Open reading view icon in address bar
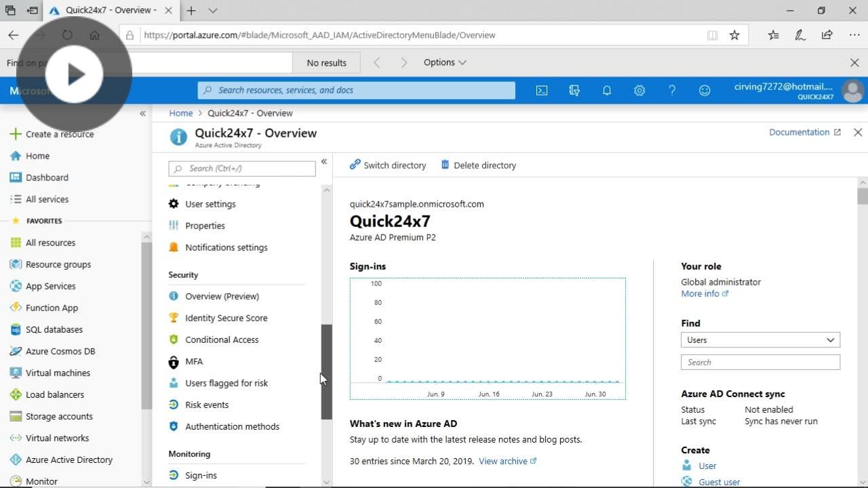The width and height of the screenshot is (868, 488). [x=712, y=35]
